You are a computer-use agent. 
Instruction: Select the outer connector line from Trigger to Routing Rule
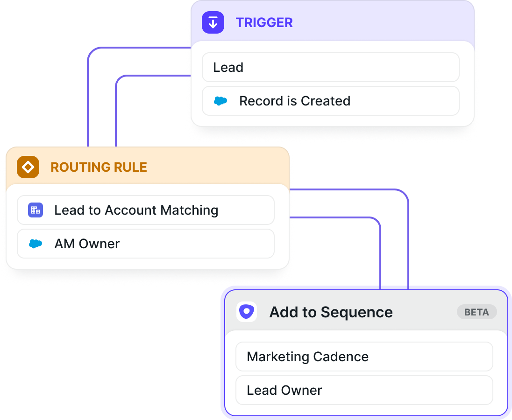click(x=88, y=98)
